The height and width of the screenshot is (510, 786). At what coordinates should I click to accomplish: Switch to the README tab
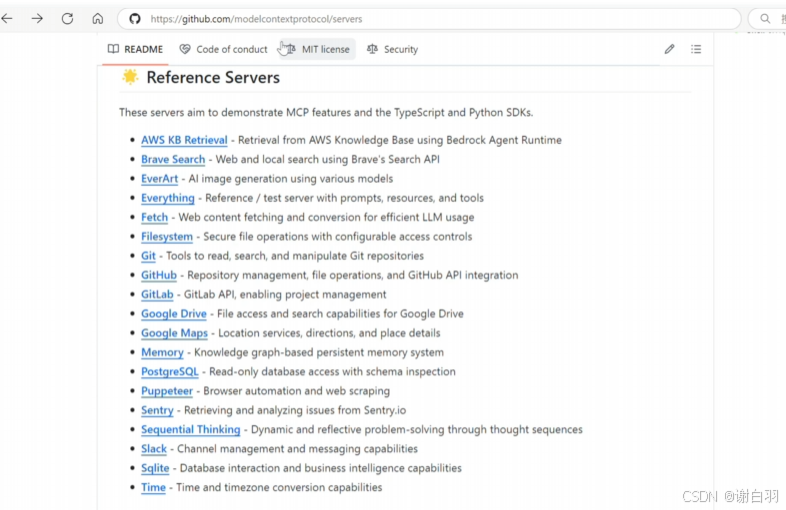click(135, 49)
